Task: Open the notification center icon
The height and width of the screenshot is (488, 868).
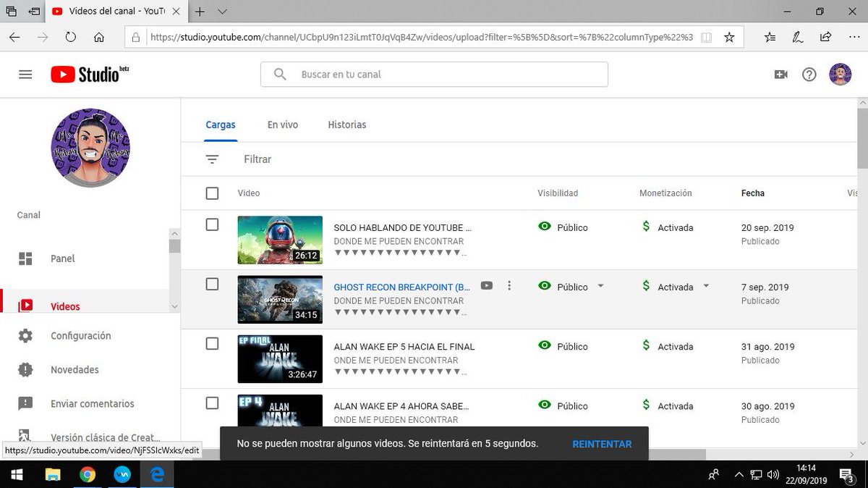Action: click(x=846, y=475)
